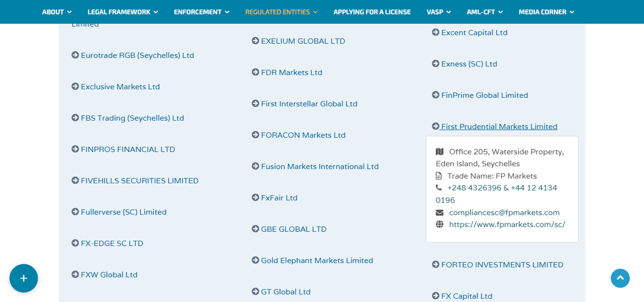
Task: Click the arrow icon beside FORTEO INVESTMENTS LIMITED
Action: (x=436, y=264)
